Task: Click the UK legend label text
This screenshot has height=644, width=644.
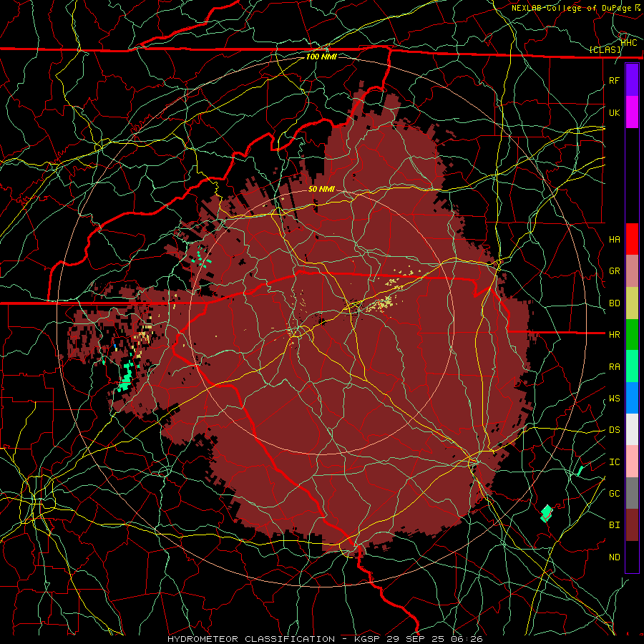Action: (615, 112)
